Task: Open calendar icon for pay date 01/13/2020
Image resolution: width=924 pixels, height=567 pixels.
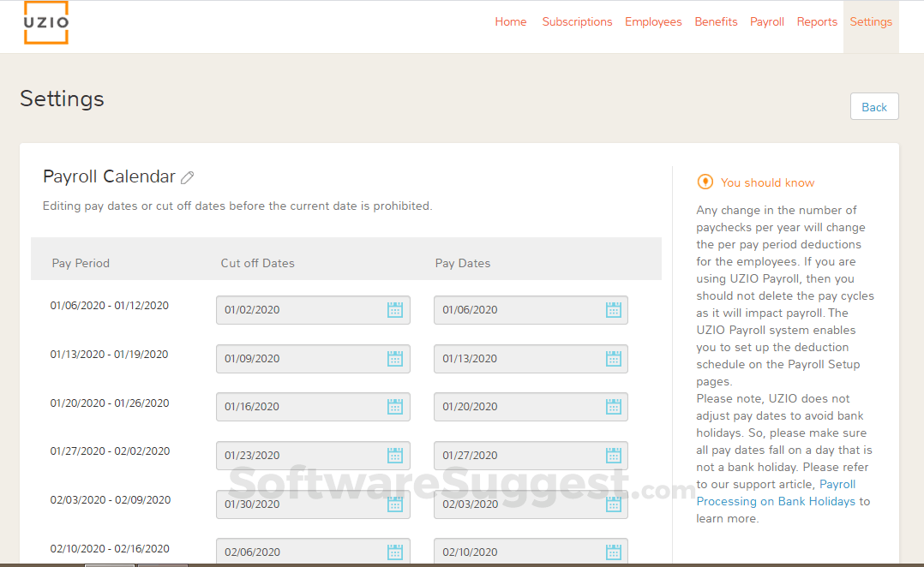Action: click(614, 359)
